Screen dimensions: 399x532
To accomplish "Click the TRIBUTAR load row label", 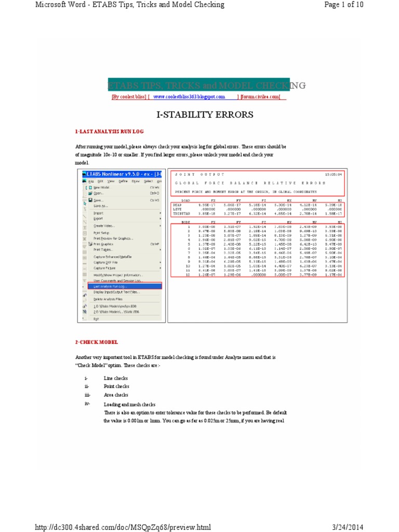I will (181, 214).
